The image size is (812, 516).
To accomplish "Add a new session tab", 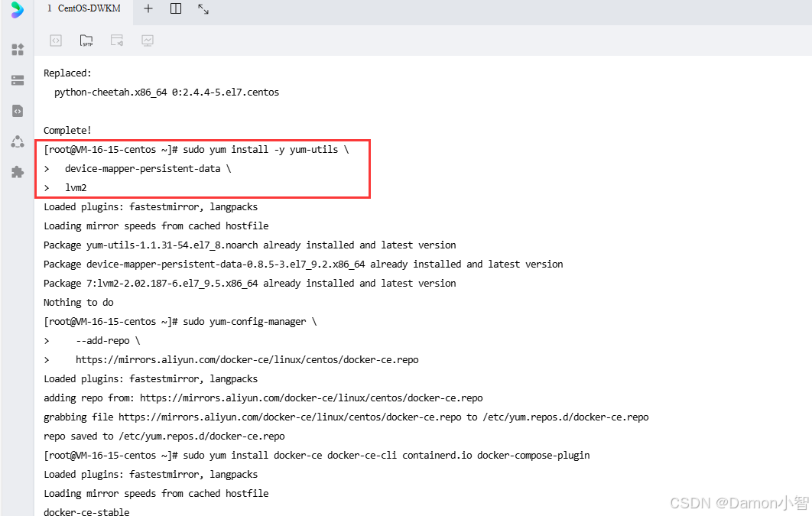I will pyautogui.click(x=148, y=8).
